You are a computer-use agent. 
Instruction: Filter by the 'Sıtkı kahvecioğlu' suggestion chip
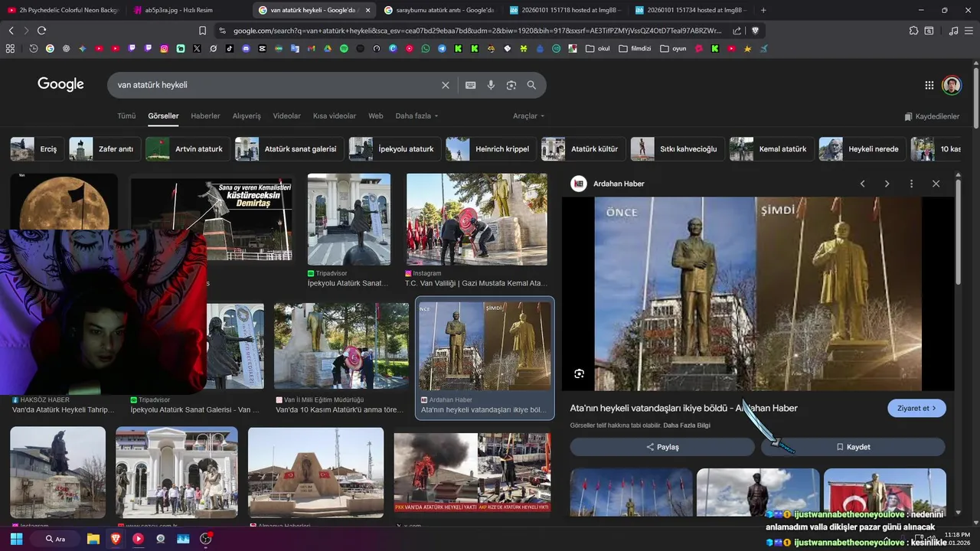coord(678,149)
